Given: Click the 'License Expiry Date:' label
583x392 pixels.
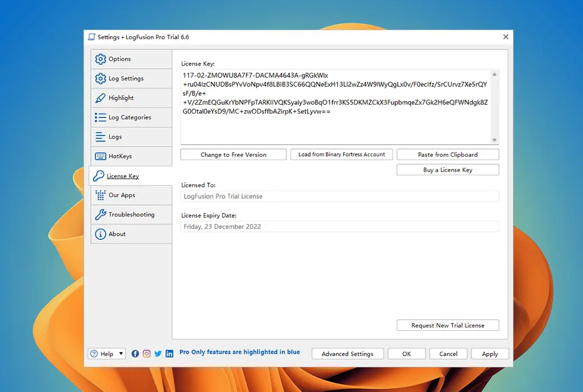Looking at the screenshot, I should tap(209, 216).
